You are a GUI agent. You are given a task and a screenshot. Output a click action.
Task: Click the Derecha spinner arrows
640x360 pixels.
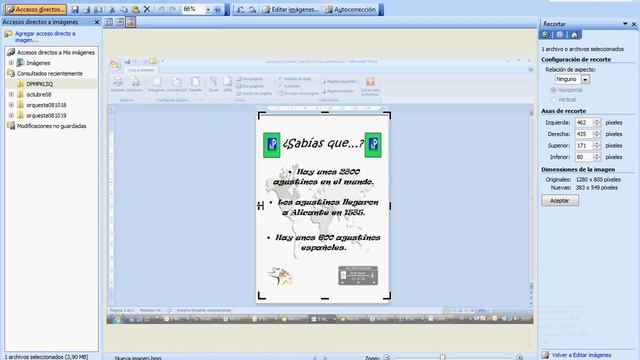pyautogui.click(x=597, y=134)
